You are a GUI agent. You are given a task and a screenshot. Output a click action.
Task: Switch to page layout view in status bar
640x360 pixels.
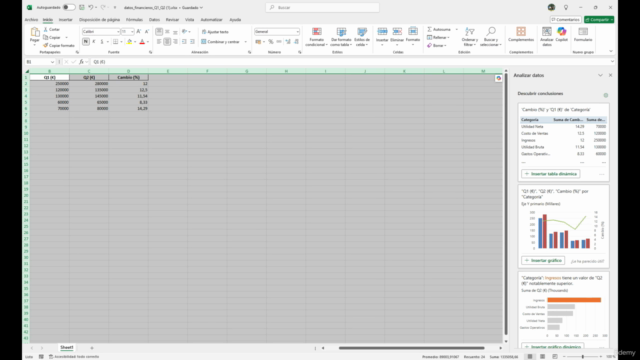pos(542,357)
